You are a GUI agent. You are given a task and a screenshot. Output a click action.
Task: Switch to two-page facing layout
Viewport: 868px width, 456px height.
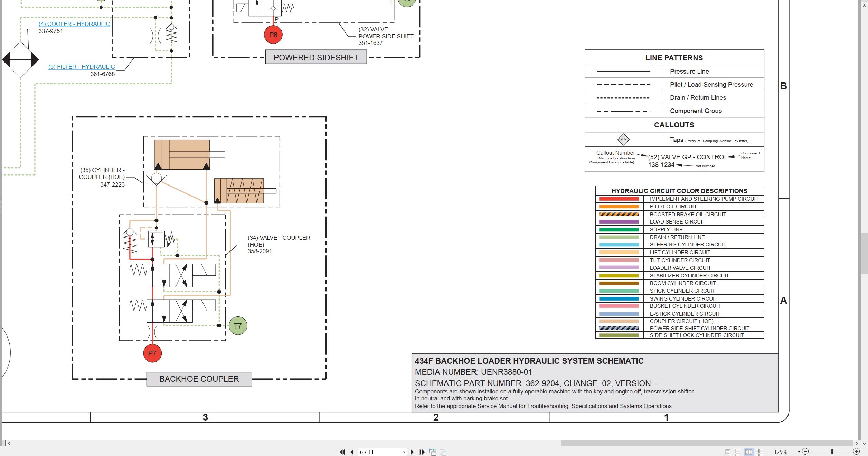[x=748, y=452]
